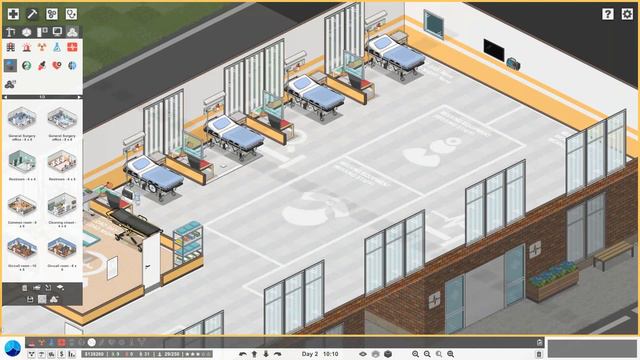The height and width of the screenshot is (360, 640).
Task: Choose the red orthopedics department icon
Action: (x=42, y=65)
